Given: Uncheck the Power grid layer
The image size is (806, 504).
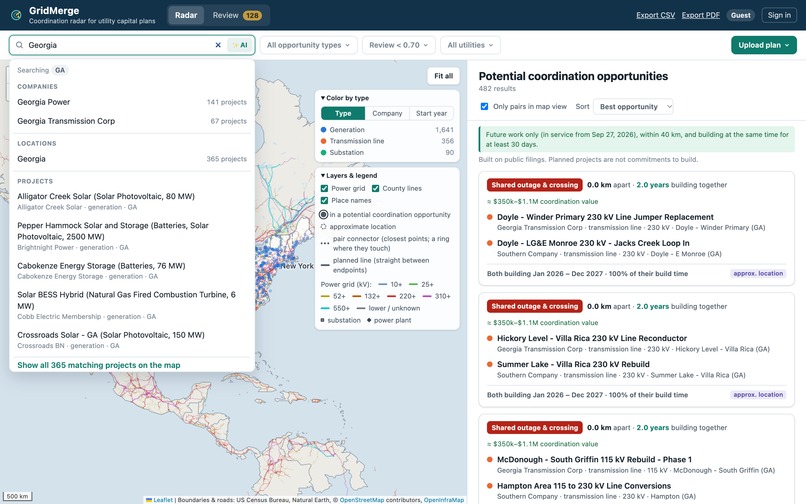Looking at the screenshot, I should (324, 188).
